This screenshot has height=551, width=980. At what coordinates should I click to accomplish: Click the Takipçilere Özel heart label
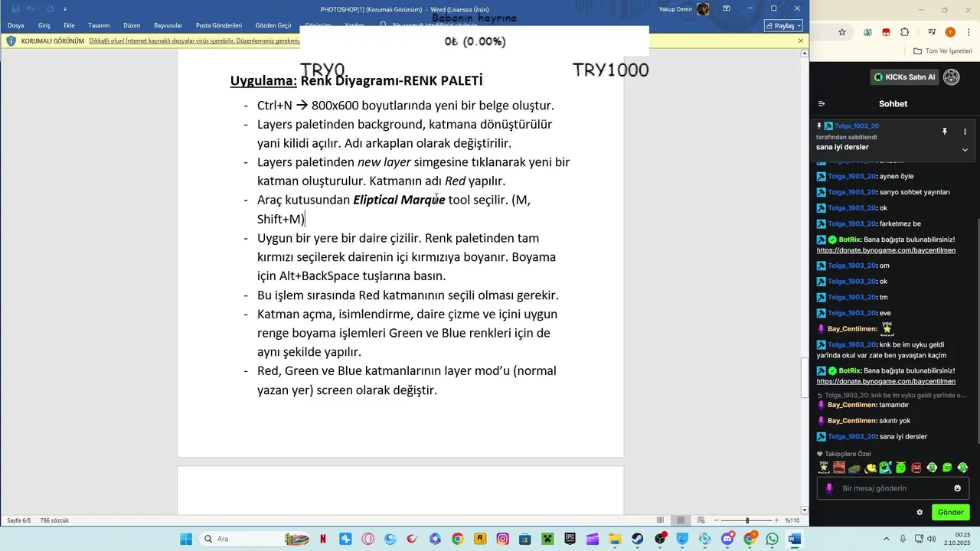tap(844, 454)
